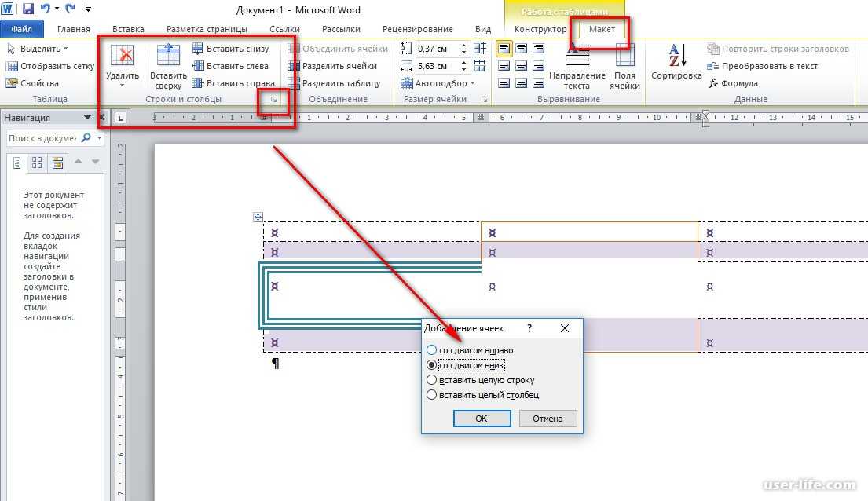Viewport: 868px width, 501px height.
Task: Browse pages tab in navigation pane
Action: coord(37,163)
